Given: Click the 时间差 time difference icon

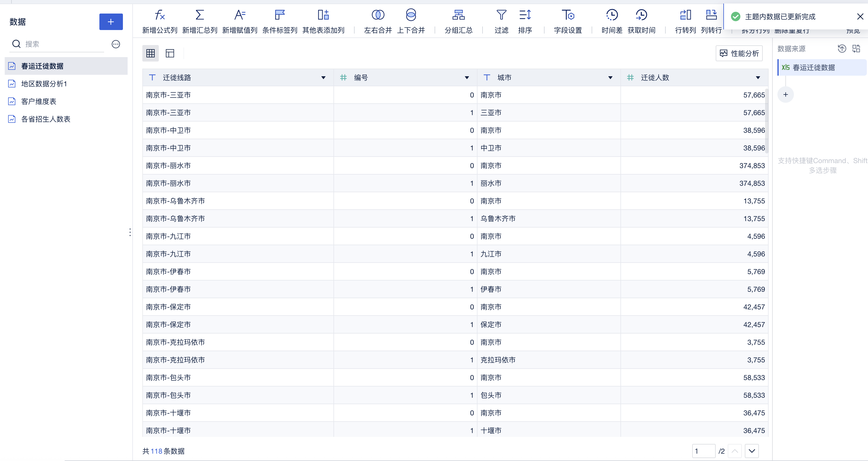Looking at the screenshot, I should 612,15.
